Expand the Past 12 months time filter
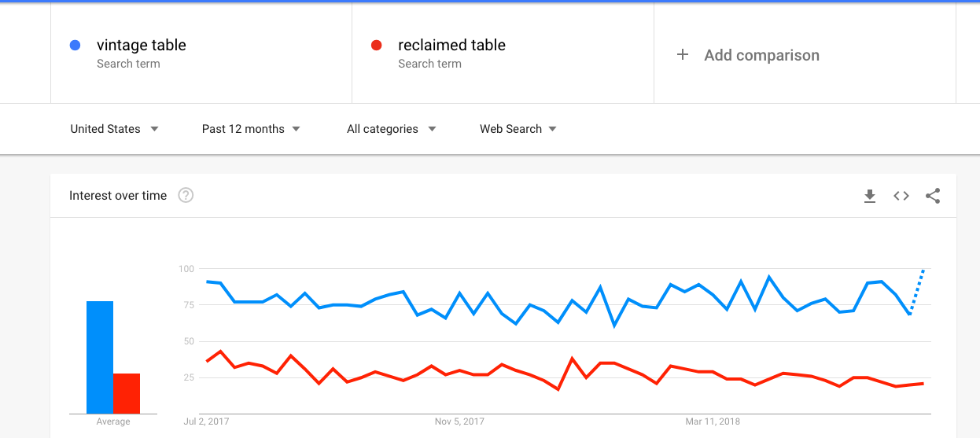Image resolution: width=980 pixels, height=438 pixels. click(251, 129)
